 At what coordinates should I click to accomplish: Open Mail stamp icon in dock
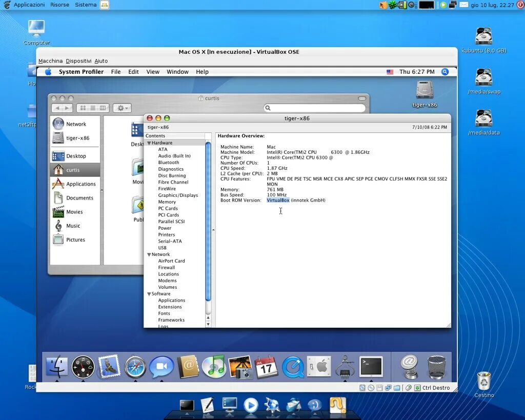[x=109, y=367]
